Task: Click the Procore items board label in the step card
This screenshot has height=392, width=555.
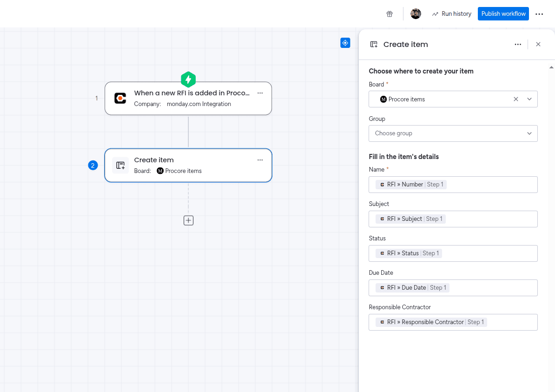Action: point(179,171)
